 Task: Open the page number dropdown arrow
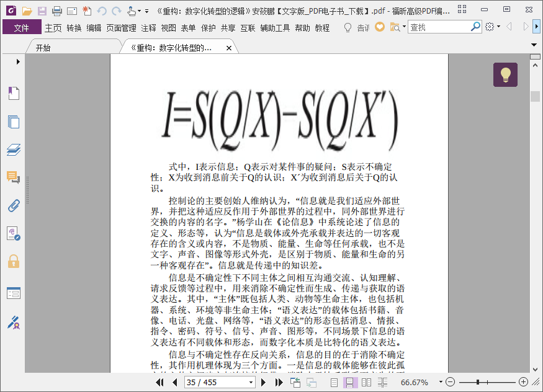click(251, 382)
